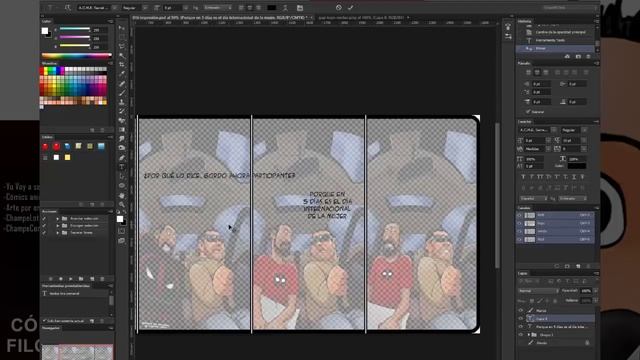The width and height of the screenshot is (640, 360).
Task: Click the top color slider in Color panel
Action: click(x=75, y=29)
